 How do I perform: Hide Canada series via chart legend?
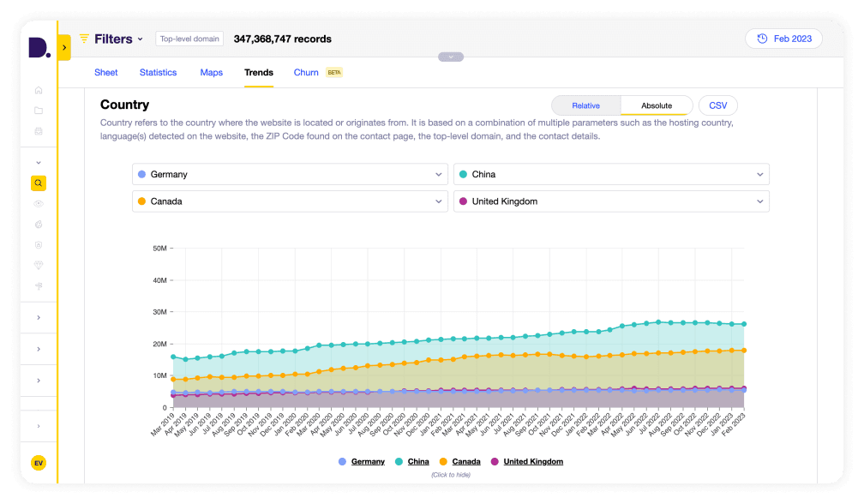[460, 462]
